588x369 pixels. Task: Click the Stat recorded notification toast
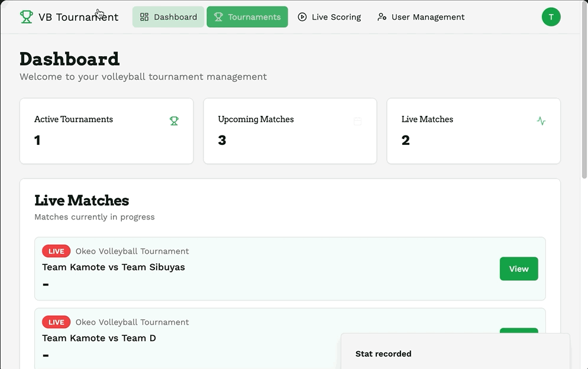454,353
